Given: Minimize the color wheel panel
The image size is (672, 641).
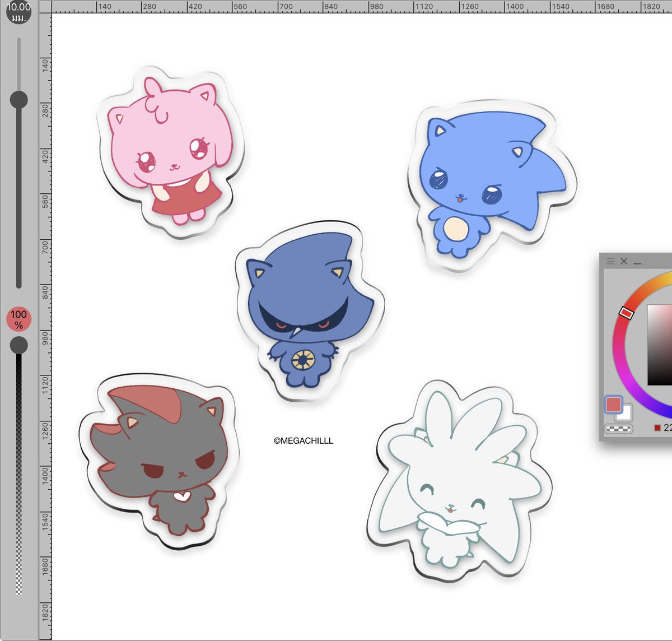Looking at the screenshot, I should (x=637, y=263).
